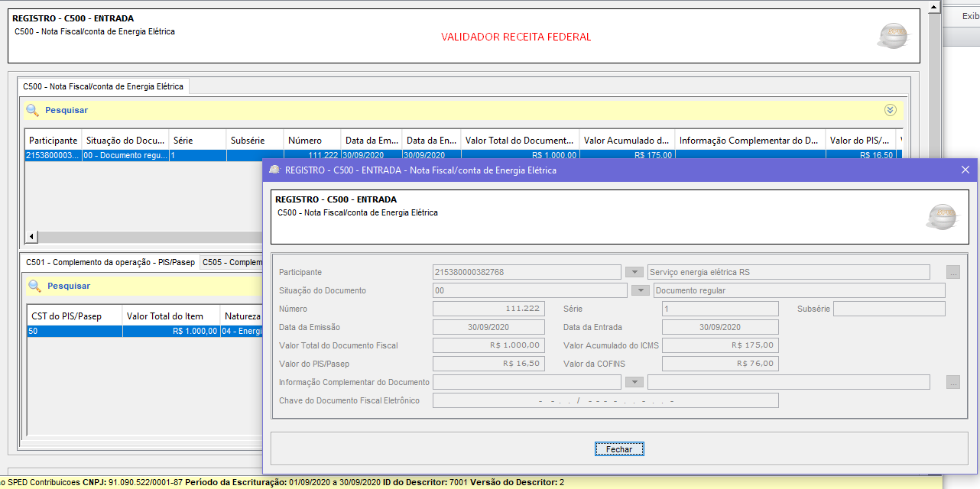Click the magnifier icon in C501 search bar
Viewport: 980px width, 489px height.
[x=34, y=286]
